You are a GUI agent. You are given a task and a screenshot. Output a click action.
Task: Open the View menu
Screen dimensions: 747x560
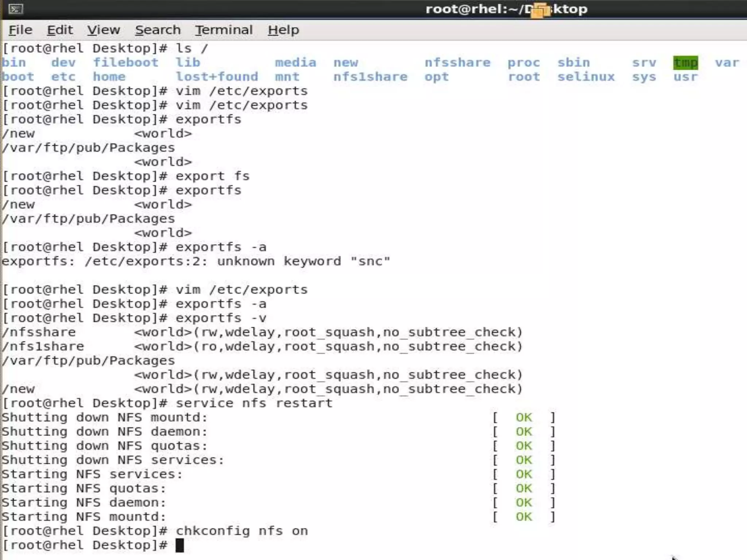[x=103, y=30]
